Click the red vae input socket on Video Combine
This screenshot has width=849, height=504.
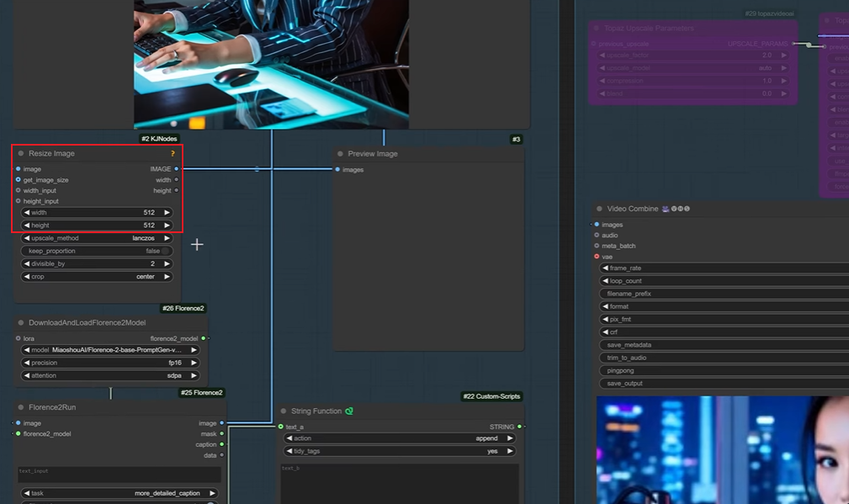tap(597, 257)
